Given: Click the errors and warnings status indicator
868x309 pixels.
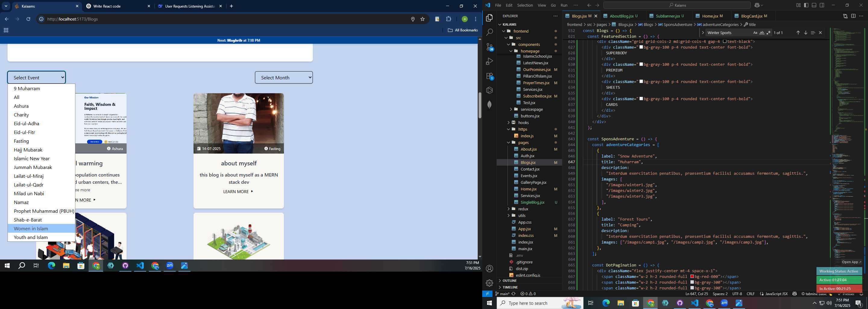Looking at the screenshot, I should tap(528, 294).
